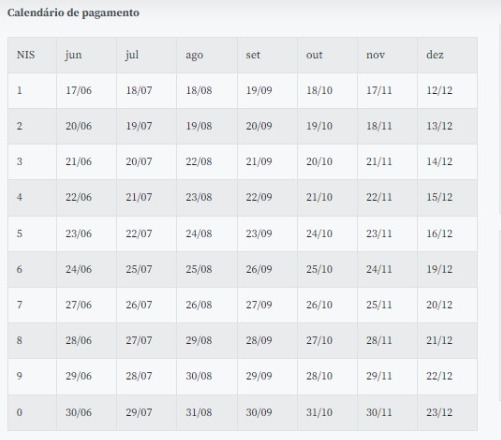Screen dimensions: 501x440
Task: Select the NIS 5 row label
Action: (32, 233)
